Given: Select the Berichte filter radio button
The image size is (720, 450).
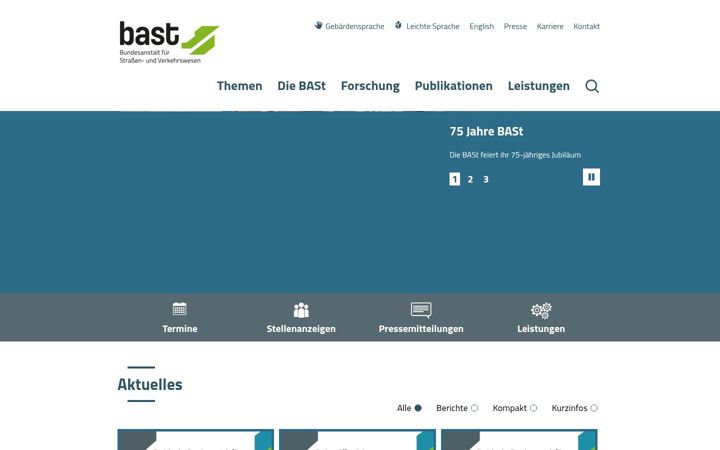Looking at the screenshot, I should click(x=474, y=408).
